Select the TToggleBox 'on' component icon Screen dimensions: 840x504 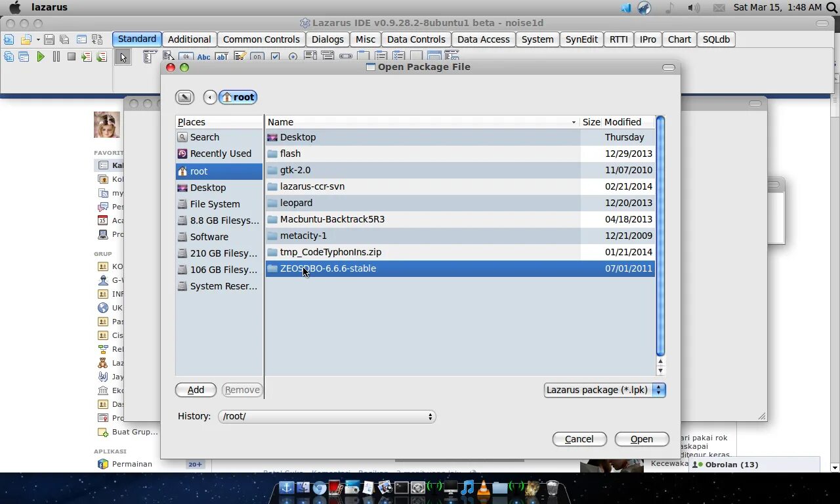257,57
